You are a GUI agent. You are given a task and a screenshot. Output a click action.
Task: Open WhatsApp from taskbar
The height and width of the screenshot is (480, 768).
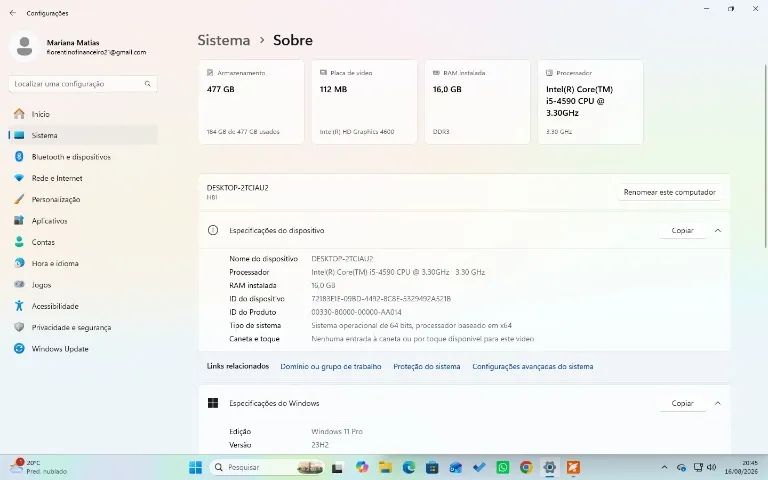(503, 467)
